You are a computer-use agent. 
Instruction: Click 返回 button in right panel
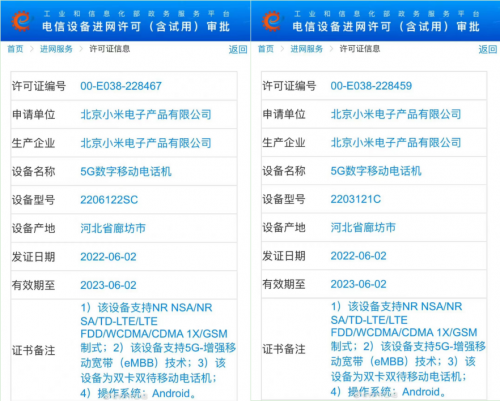pos(488,49)
